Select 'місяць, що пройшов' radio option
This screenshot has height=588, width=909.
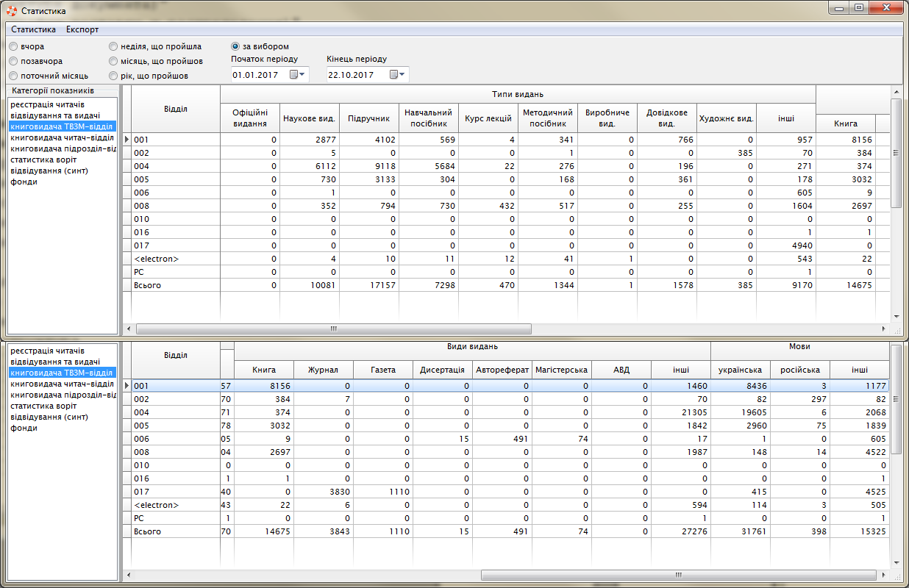(113, 61)
